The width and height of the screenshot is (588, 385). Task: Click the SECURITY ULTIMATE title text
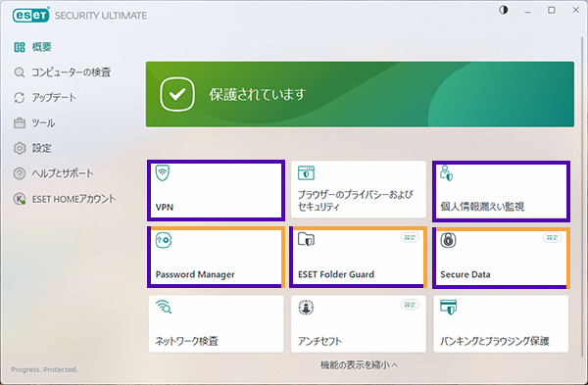click(101, 16)
